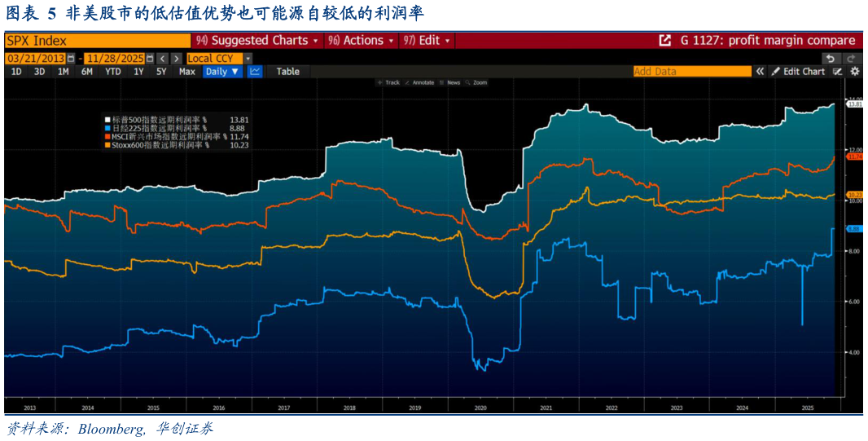Toggle the Track crosshair option
Image resolution: width=868 pixels, height=441 pixels.
(x=388, y=82)
